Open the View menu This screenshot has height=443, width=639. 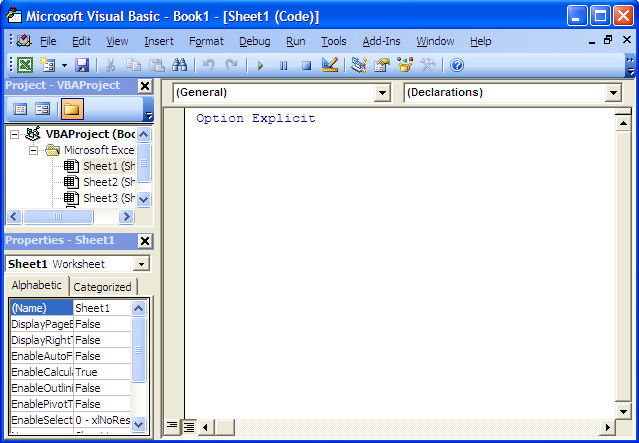pos(117,41)
